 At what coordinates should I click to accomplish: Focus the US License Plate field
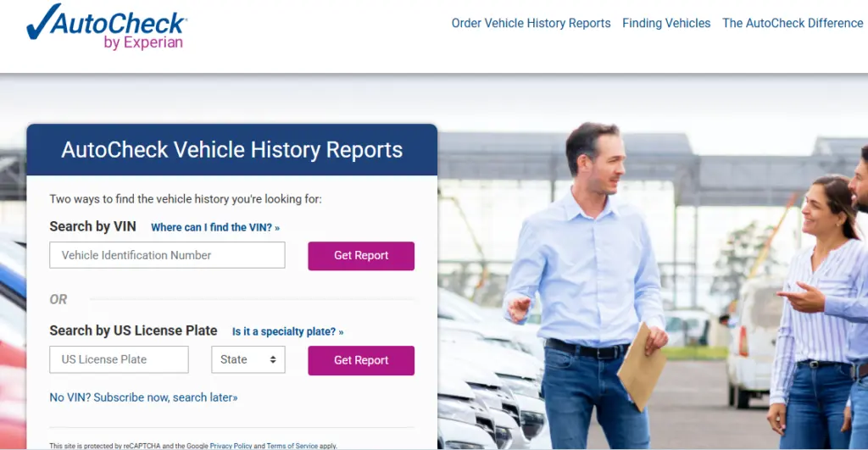[119, 360]
